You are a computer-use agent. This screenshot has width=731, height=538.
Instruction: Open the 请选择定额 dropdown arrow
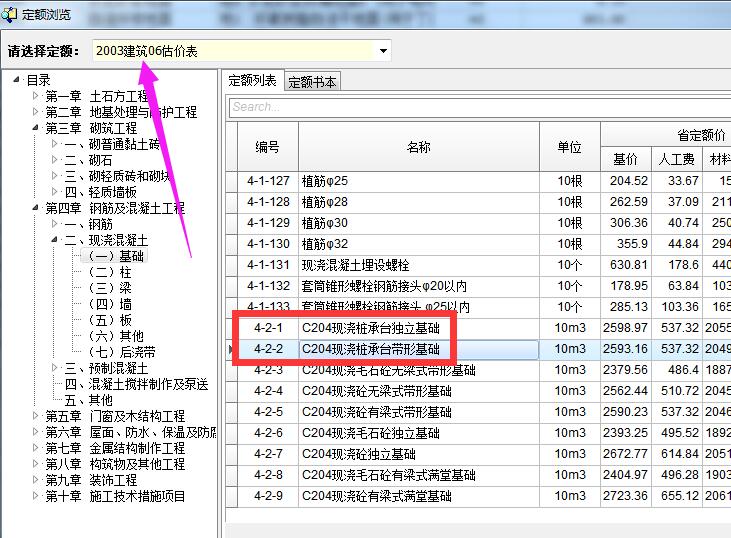tap(383, 50)
